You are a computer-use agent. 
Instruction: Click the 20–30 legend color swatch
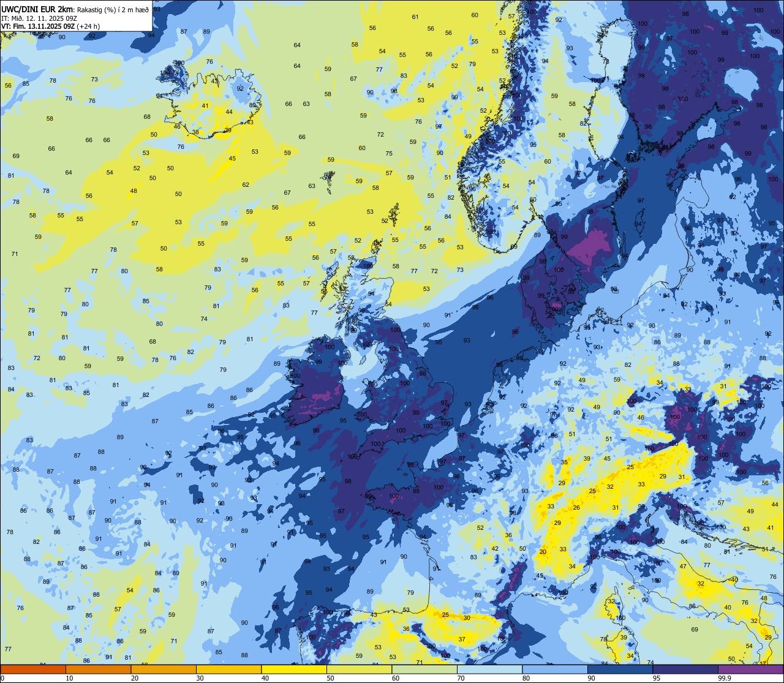(164, 669)
